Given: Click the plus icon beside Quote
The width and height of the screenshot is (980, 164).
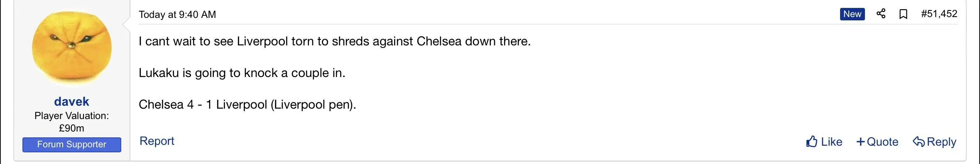Looking at the screenshot, I should coord(860,142).
